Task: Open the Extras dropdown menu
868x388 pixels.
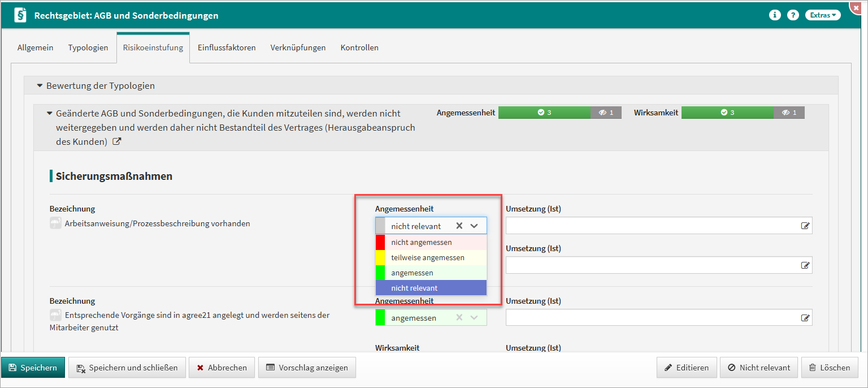Action: 822,15
